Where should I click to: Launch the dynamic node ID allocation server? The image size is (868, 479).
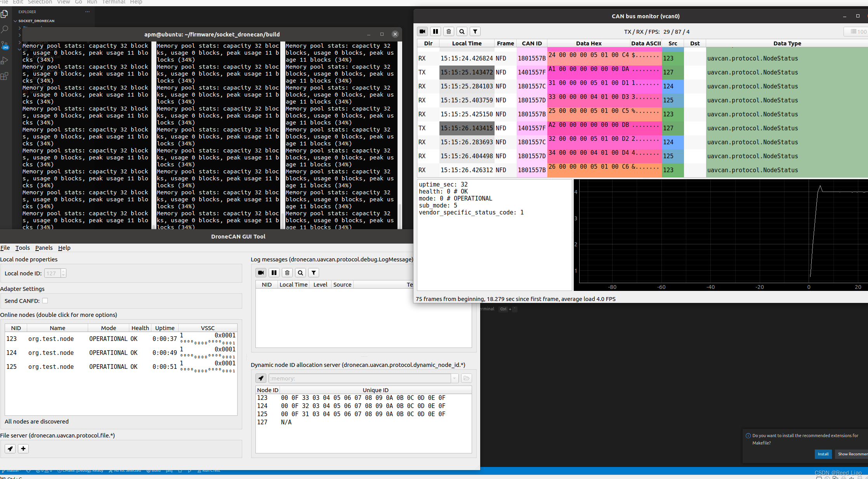coord(261,378)
